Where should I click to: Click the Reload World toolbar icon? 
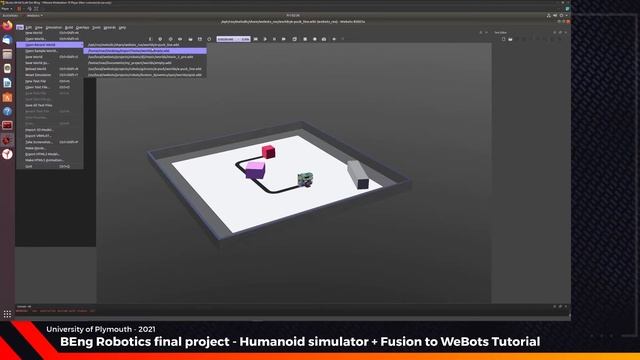(x=209, y=39)
